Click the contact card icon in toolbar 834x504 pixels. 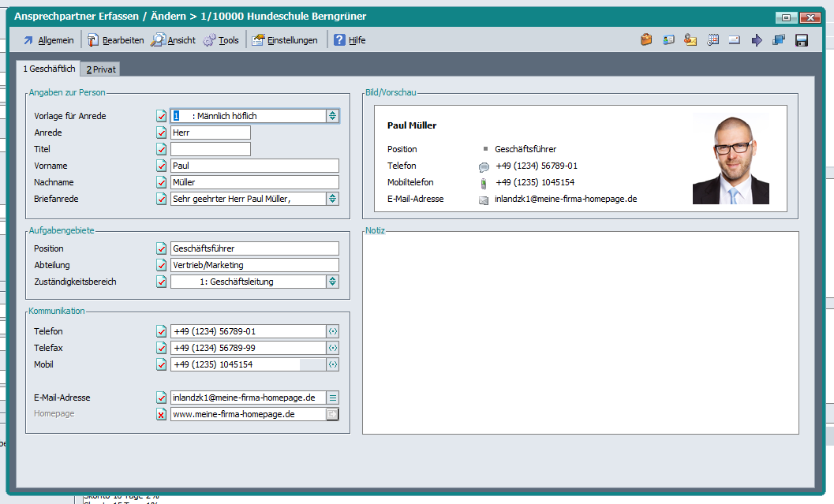668,40
